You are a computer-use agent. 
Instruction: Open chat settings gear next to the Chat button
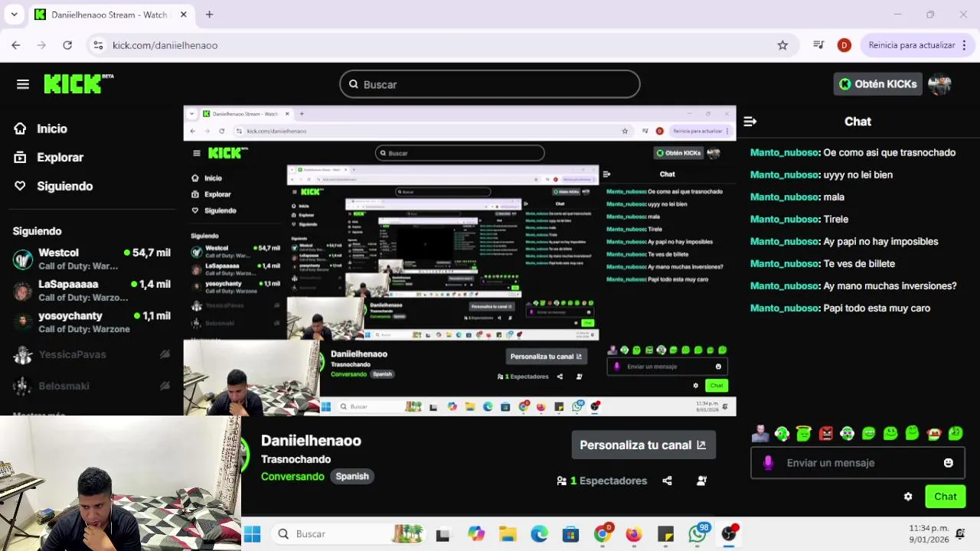pos(908,497)
